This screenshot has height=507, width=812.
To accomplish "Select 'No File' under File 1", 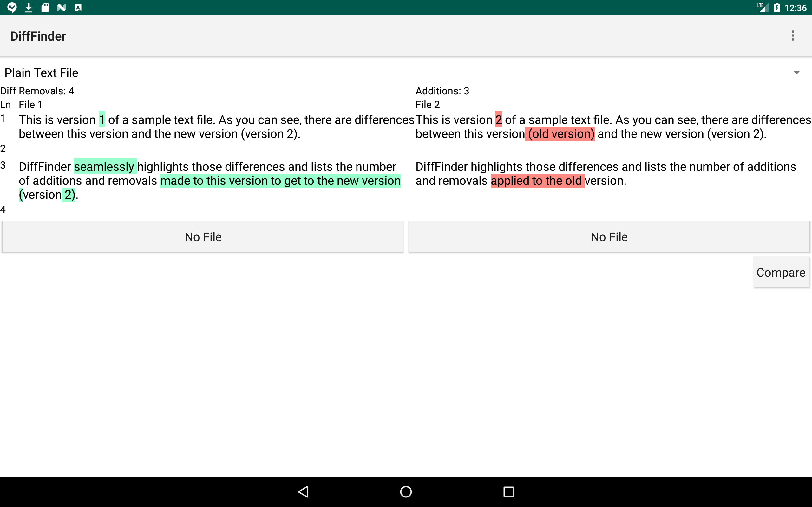I will click(x=203, y=236).
